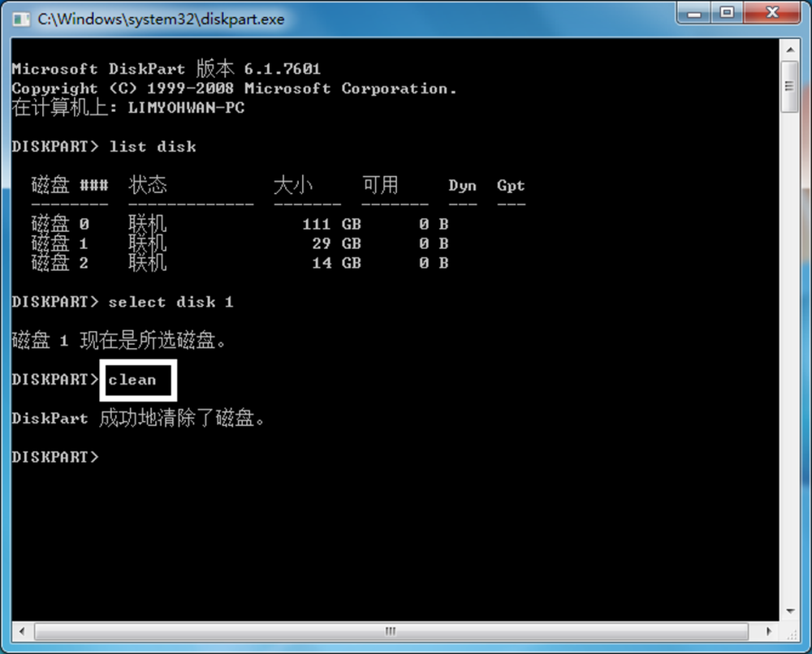The height and width of the screenshot is (654, 812).
Task: Click the diskpart window system icon
Action: pyautogui.click(x=21, y=19)
